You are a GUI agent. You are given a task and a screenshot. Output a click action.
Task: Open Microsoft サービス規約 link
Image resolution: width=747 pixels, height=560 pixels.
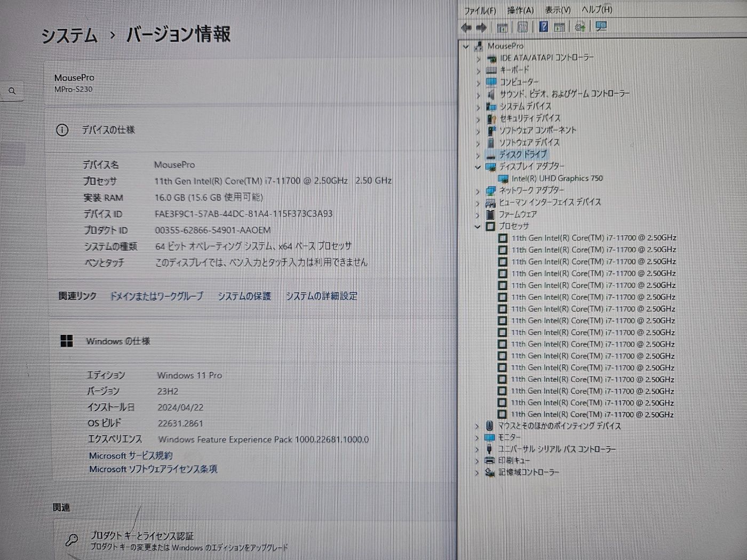coord(131,455)
